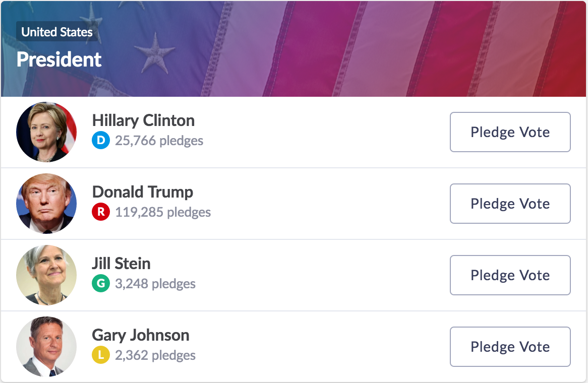Click the 25,766 pledges count
The width and height of the screenshot is (588, 383).
coord(159,141)
